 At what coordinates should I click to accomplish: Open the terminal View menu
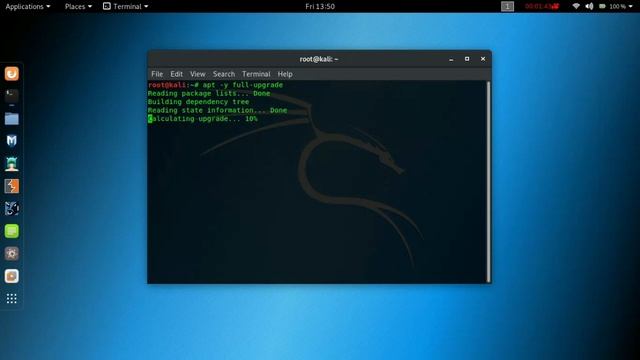coord(198,74)
